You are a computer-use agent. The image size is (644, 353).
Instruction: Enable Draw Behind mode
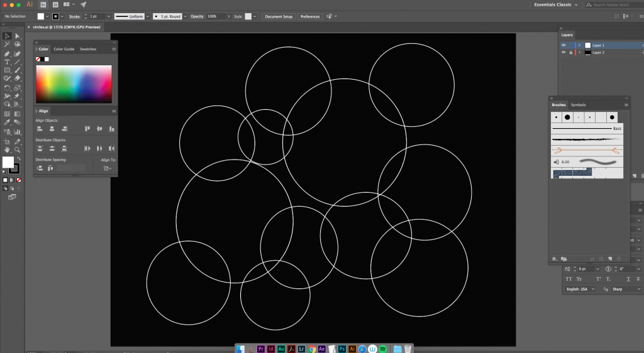(12, 188)
